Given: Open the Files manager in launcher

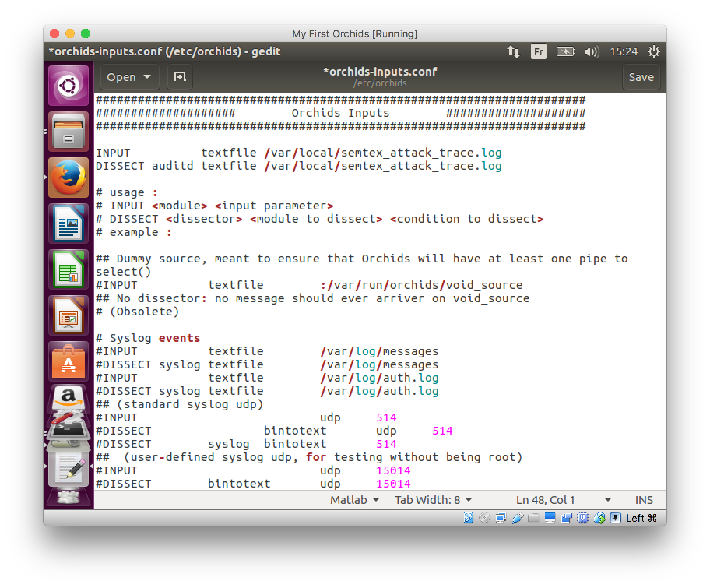Looking at the screenshot, I should (69, 132).
